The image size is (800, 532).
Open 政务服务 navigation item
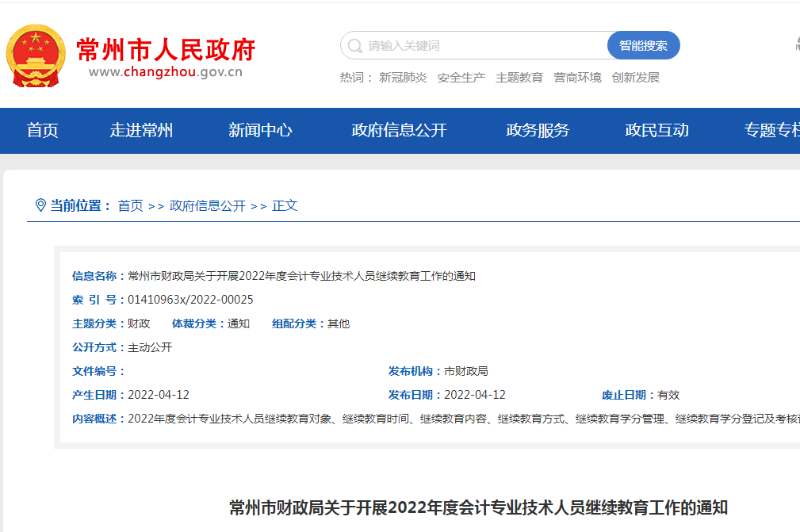(538, 131)
